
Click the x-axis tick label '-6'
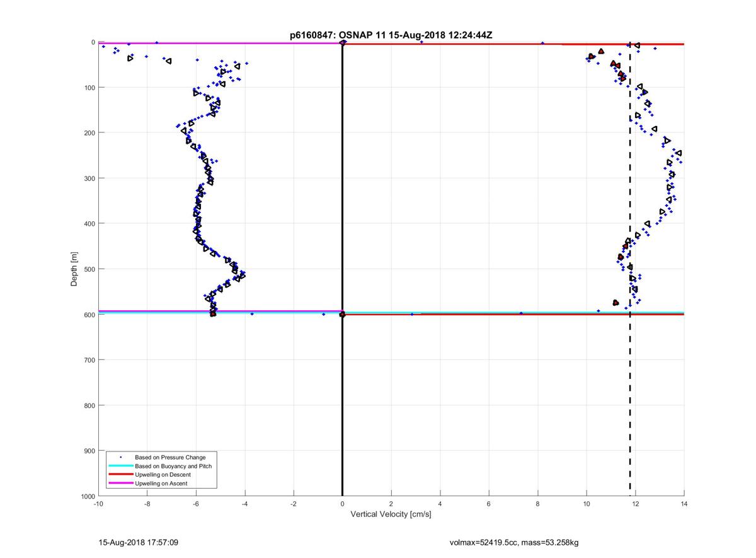[196, 504]
